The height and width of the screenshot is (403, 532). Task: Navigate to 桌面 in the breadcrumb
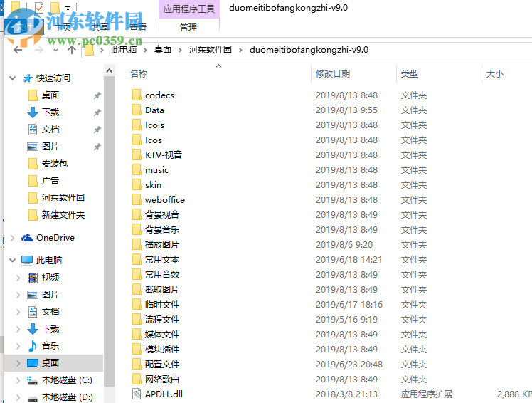[x=163, y=50]
